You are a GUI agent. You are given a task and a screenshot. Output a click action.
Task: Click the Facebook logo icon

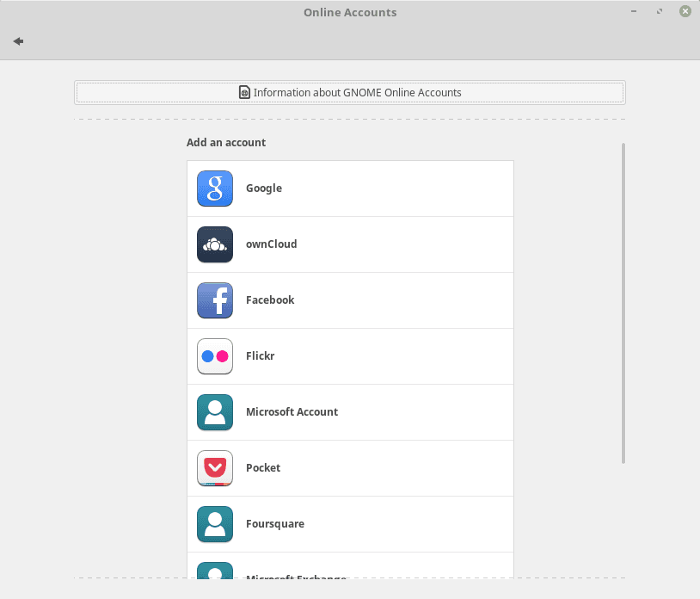pyautogui.click(x=215, y=300)
